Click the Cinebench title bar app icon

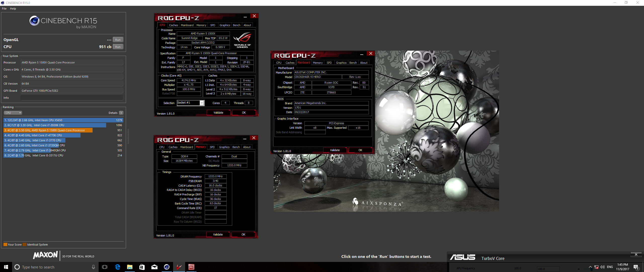click(x=3, y=3)
